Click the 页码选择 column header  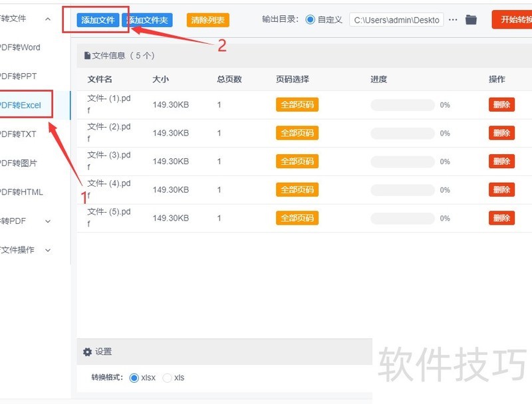click(x=293, y=79)
